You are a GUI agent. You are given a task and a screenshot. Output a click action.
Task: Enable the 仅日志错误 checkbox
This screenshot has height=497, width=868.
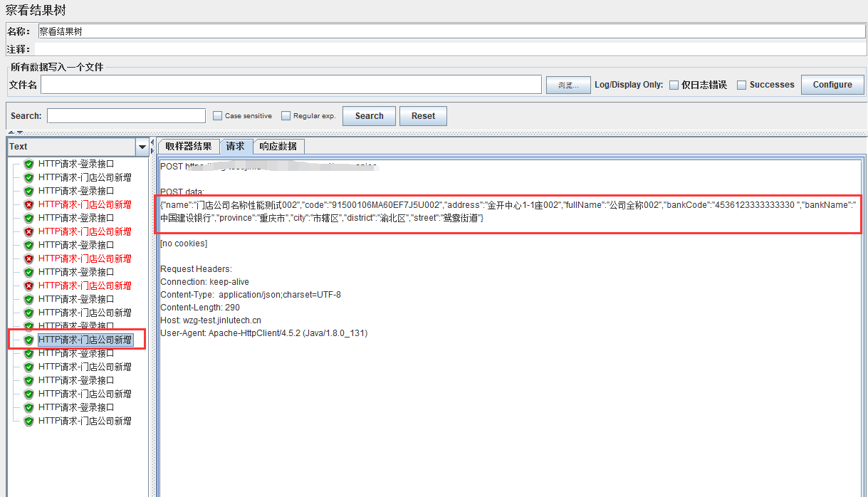[673, 84]
